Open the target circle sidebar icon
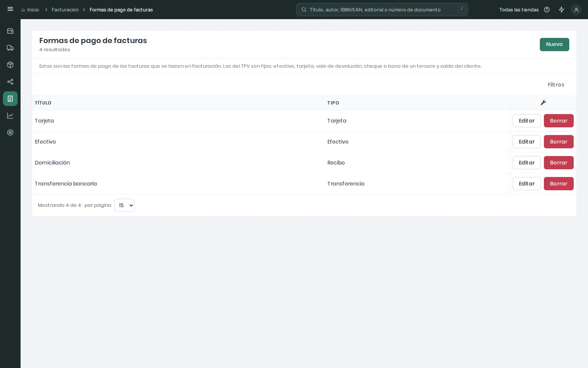 [10, 132]
